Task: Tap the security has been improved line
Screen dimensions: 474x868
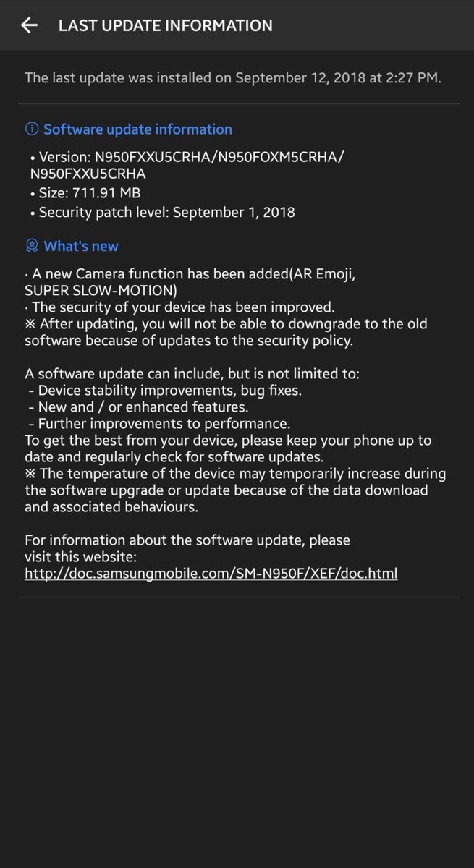Action: coord(179,307)
